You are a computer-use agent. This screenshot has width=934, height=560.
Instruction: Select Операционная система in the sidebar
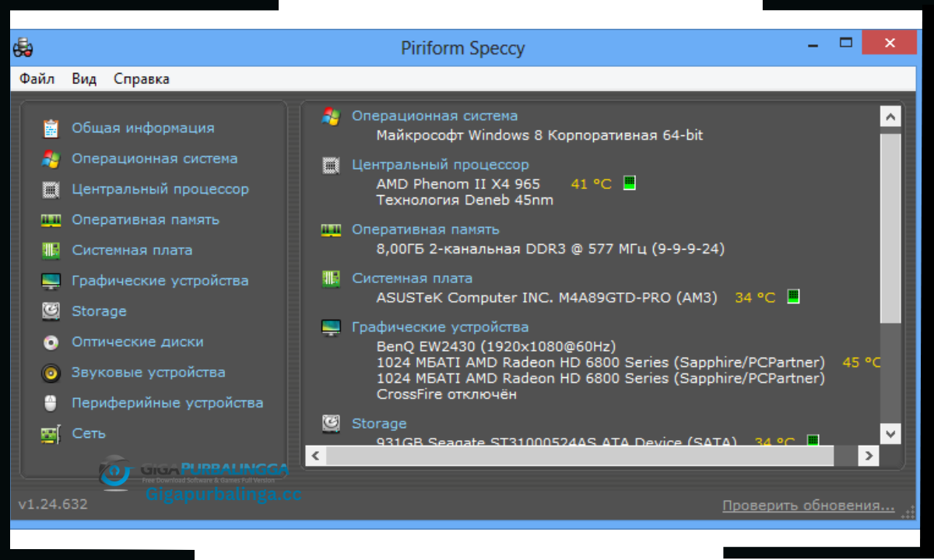pyautogui.click(x=155, y=159)
